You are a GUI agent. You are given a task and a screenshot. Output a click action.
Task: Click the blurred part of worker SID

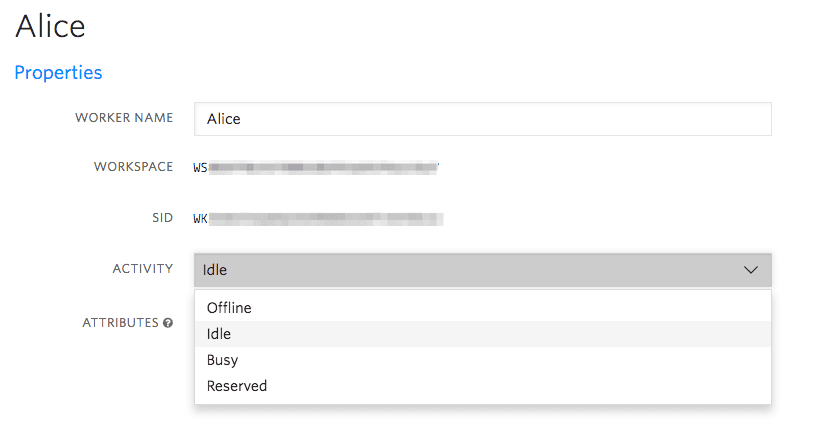coord(327,218)
